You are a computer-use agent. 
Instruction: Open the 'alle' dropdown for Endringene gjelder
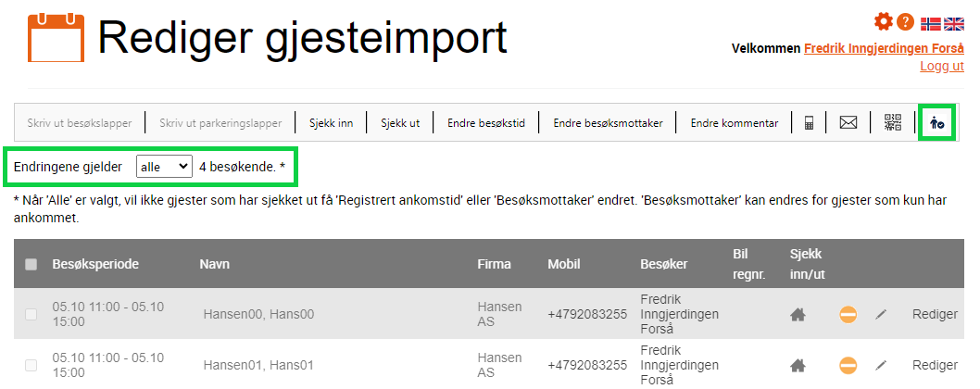pyautogui.click(x=164, y=167)
